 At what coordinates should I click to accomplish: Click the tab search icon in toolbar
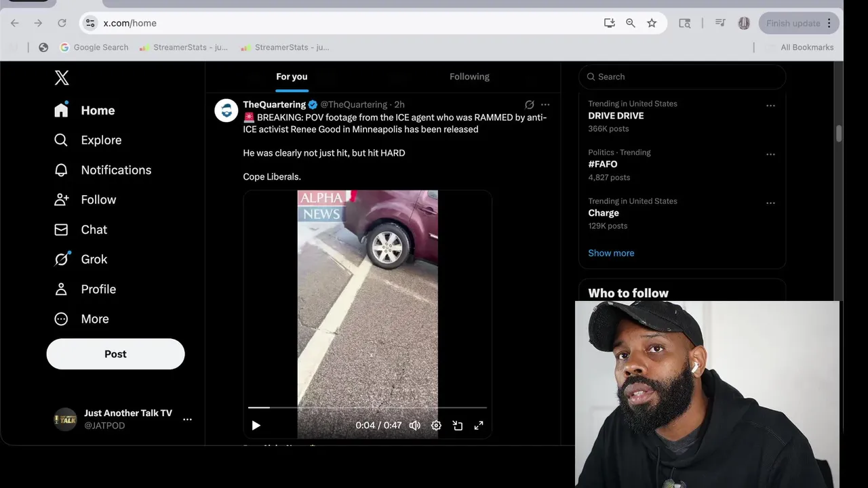(x=685, y=23)
